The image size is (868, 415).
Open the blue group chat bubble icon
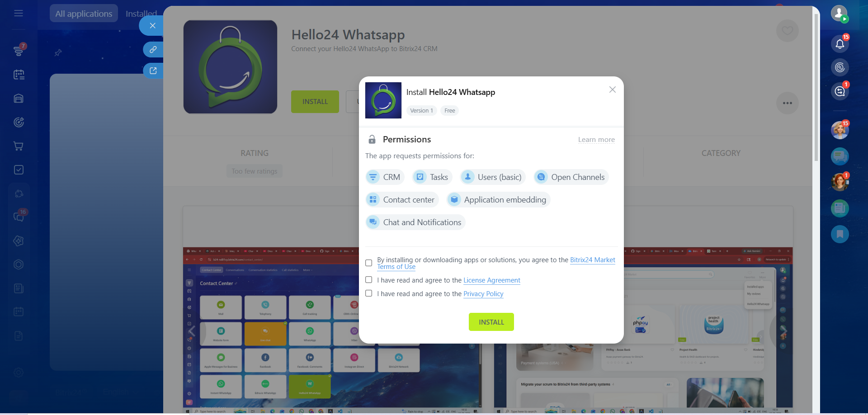[840, 156]
